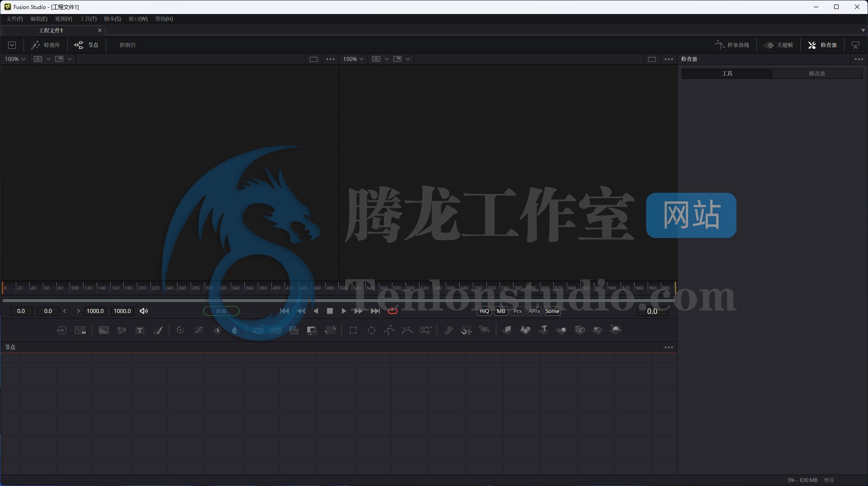The height and width of the screenshot is (486, 868).
Task: Open the 控制台 console
Action: point(128,45)
